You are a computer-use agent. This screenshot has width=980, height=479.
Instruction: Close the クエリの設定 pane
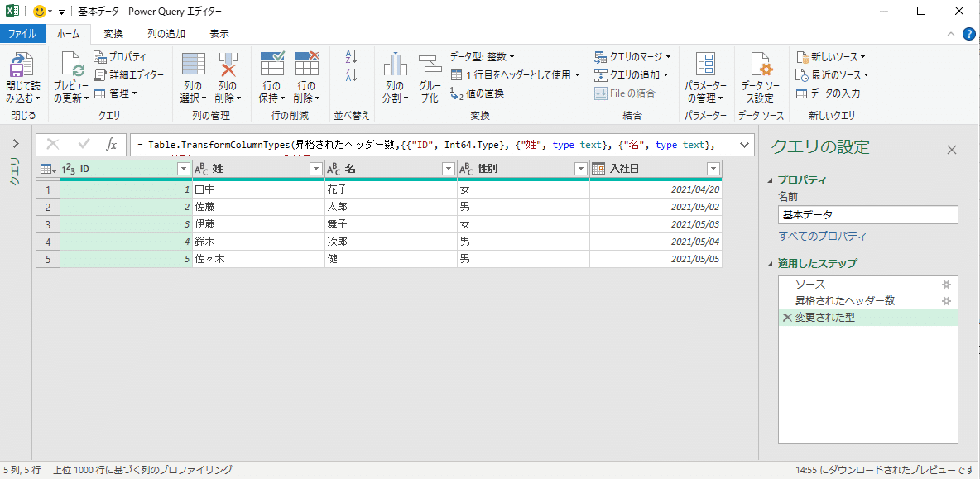(952, 150)
